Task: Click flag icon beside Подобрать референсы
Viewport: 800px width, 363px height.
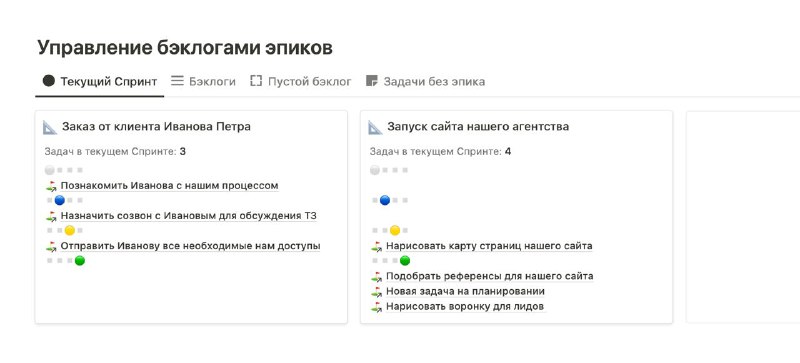Action: coord(377,277)
